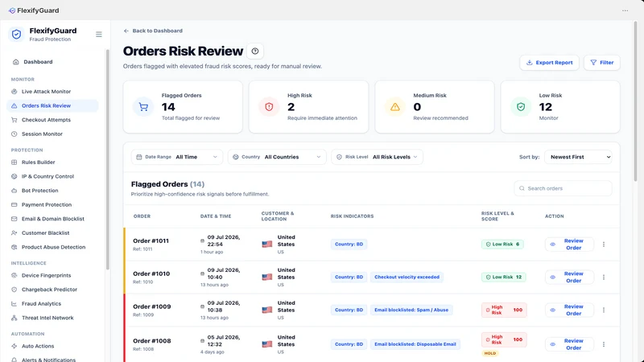Click the Country: BD tag on Order #1011

tap(349, 245)
